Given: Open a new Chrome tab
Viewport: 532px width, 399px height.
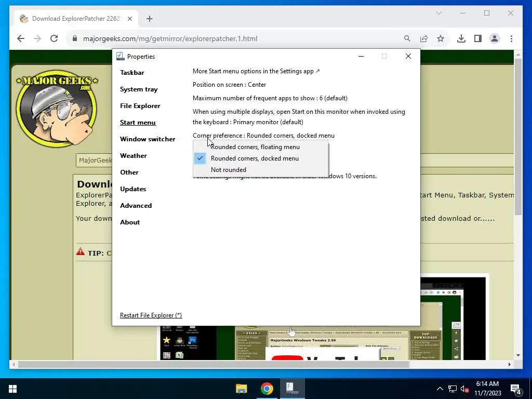Looking at the screenshot, I should [149, 19].
